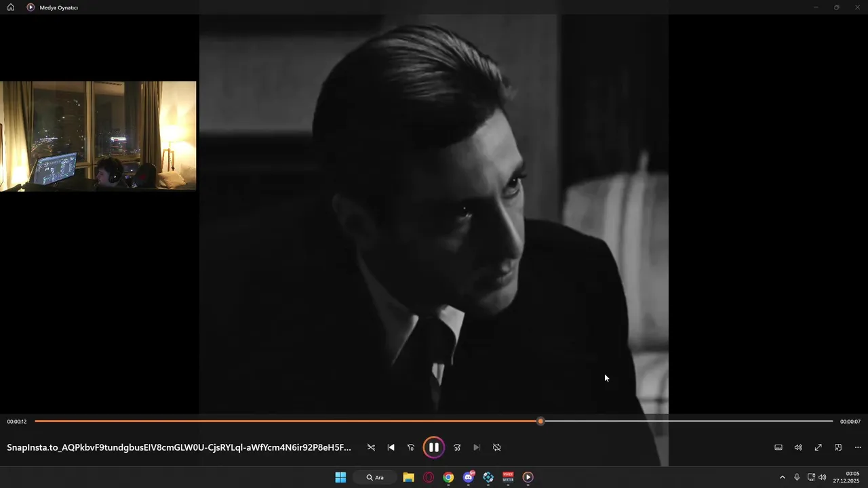Switch to mini player mode
This screenshot has height=488, width=868.
838,447
